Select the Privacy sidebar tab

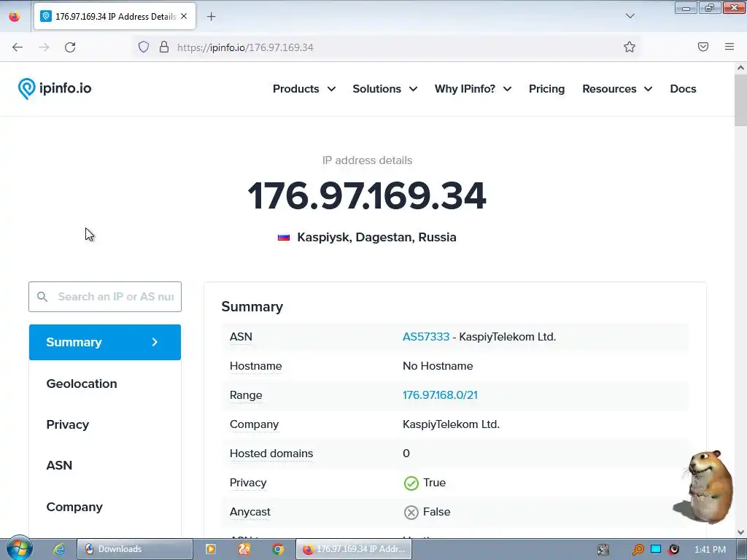(x=105, y=425)
